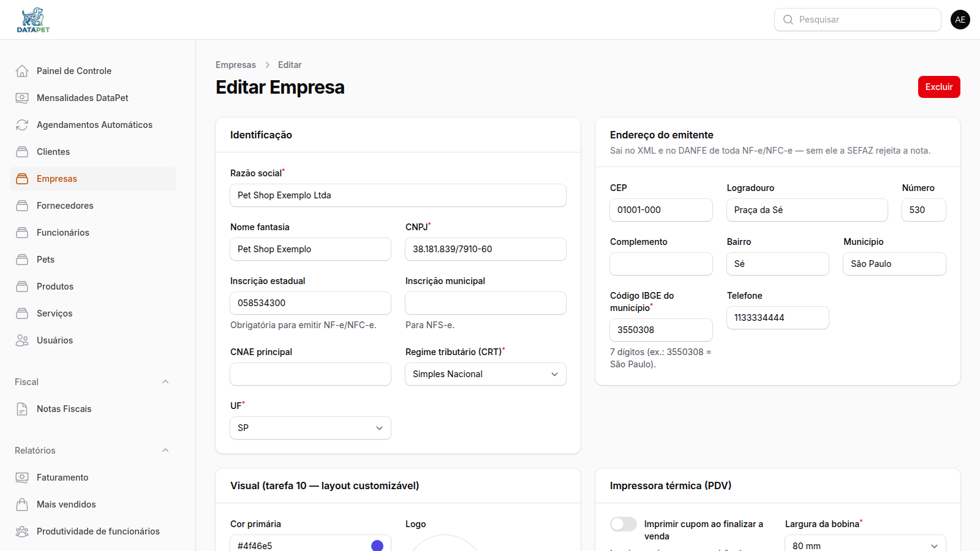
Task: Click the Notas Fiscais document icon
Action: pos(22,409)
